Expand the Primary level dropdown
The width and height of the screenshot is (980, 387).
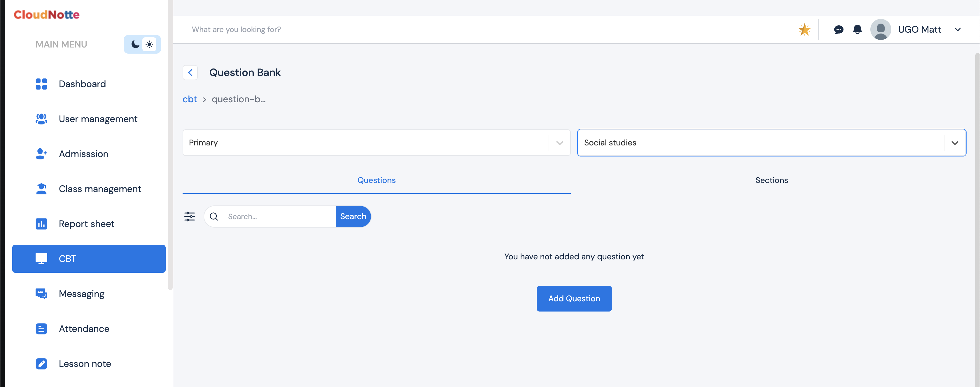[x=559, y=143]
